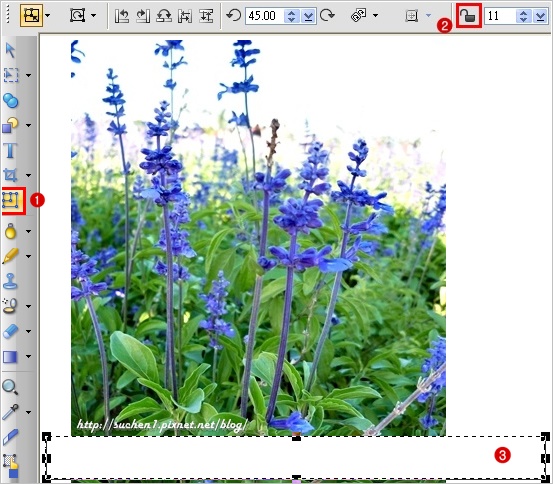Viewport: 553px width, 484px height.
Task: Expand the Crop tool flyout arrow
Action: click(x=29, y=175)
